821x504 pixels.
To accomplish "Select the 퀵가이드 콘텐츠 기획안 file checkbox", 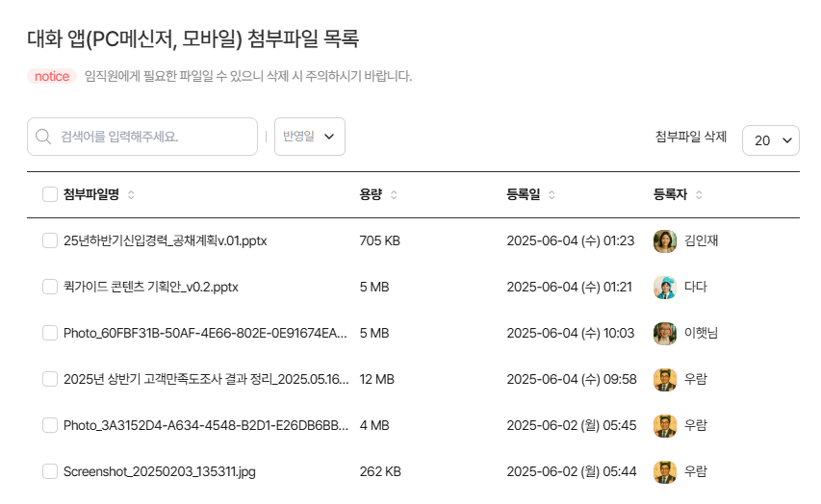I will tap(50, 287).
